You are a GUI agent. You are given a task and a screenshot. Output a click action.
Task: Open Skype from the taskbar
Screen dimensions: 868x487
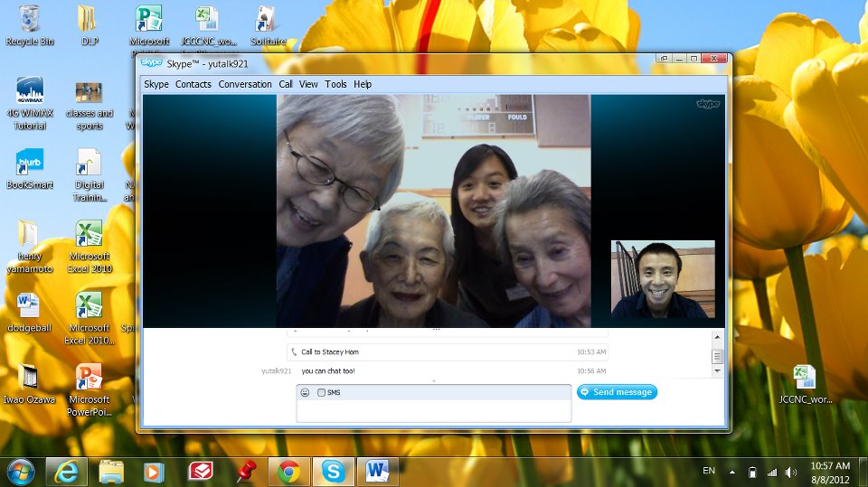[x=333, y=471]
